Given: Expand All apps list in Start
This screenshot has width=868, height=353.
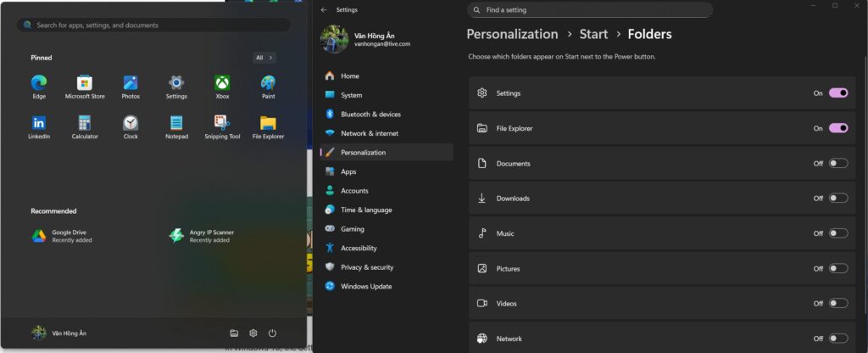Looking at the screenshot, I should 264,58.
